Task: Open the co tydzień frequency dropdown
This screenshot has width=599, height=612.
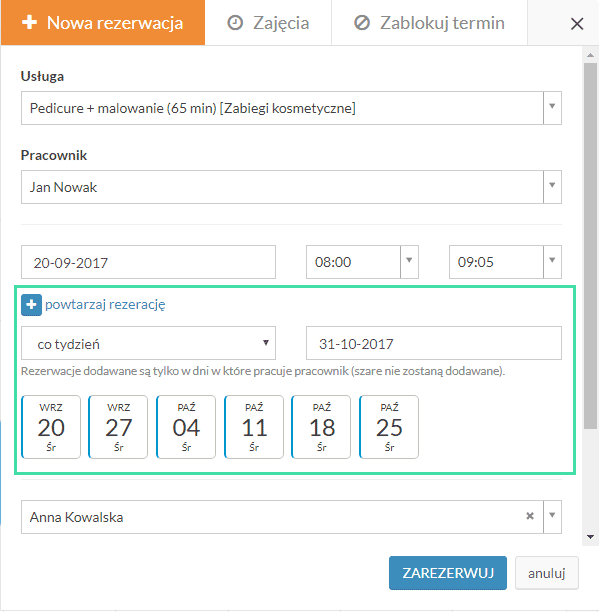Action: [148, 343]
